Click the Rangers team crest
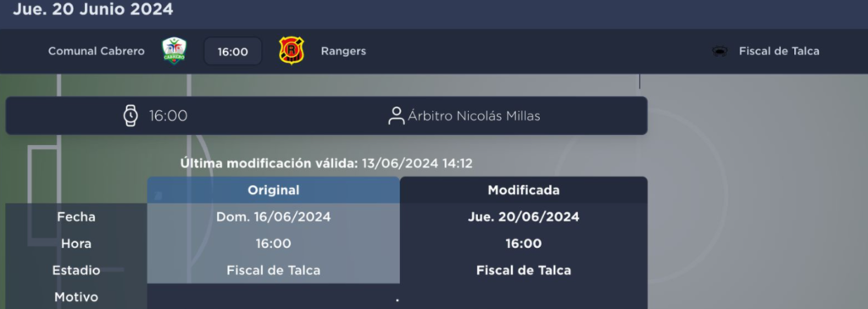 click(292, 51)
